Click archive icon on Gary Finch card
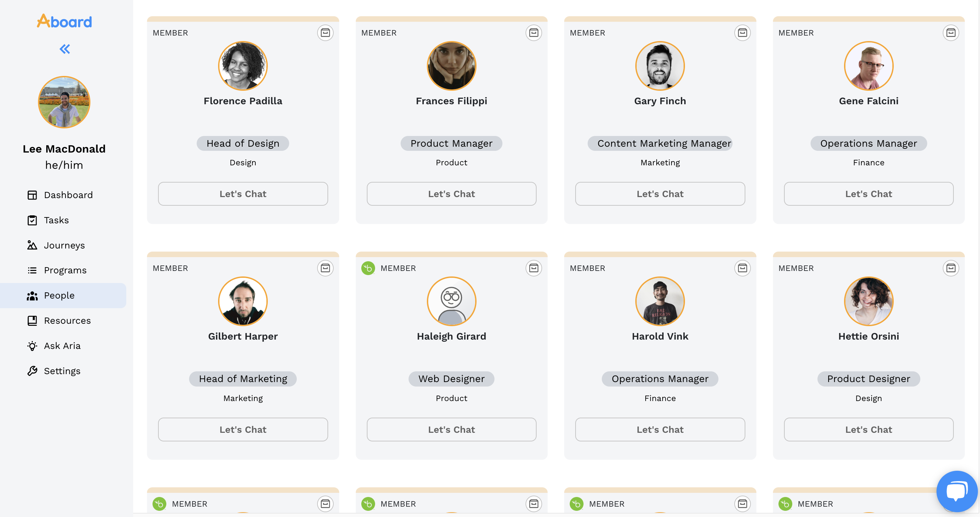The height and width of the screenshot is (517, 980). tap(742, 33)
